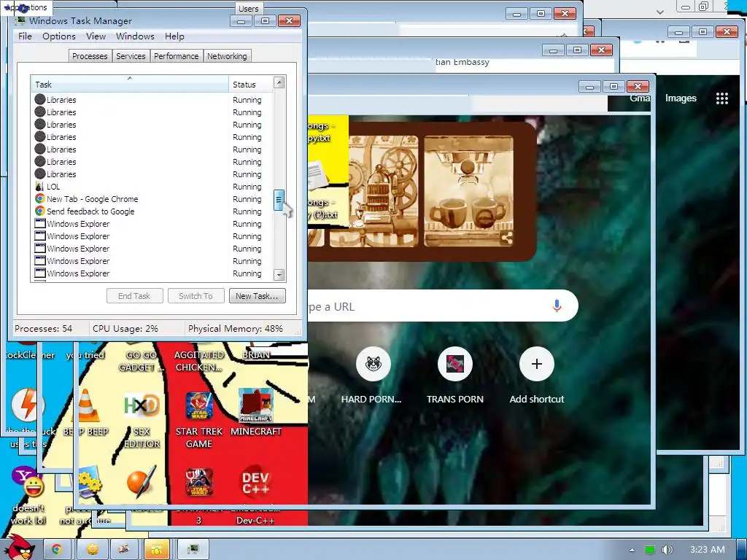Viewport: 747px width, 560px height.
Task: Switch to the Networking tab
Action: [227, 55]
